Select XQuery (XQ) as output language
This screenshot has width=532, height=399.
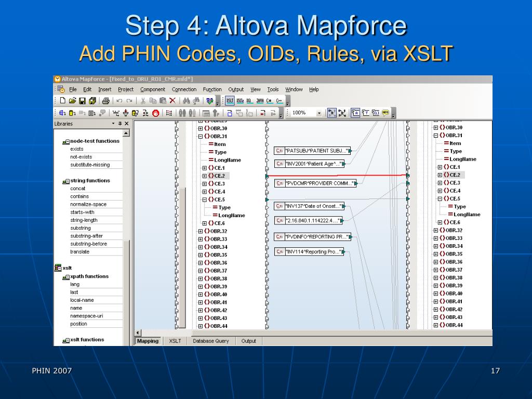click(x=250, y=100)
